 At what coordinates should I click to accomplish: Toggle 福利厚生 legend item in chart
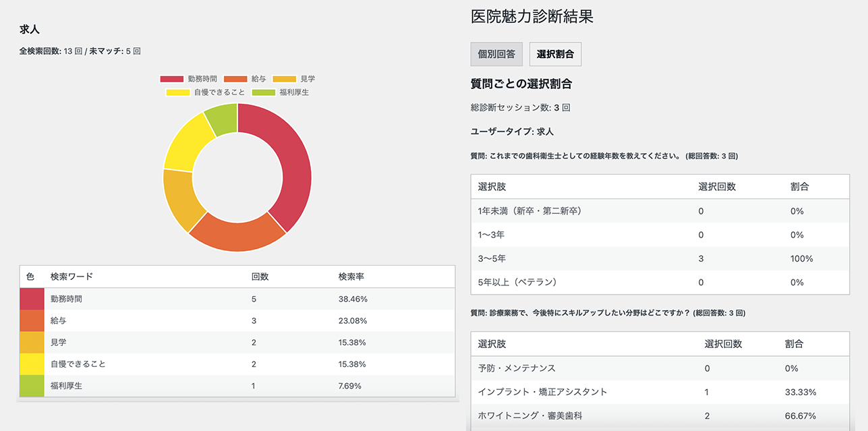[x=280, y=92]
